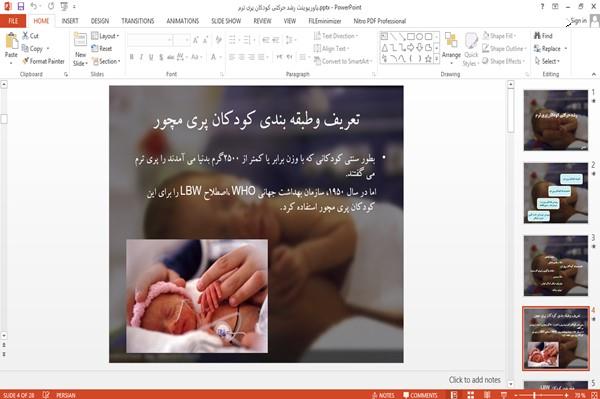Toggle Justify text alignment

tap(261, 57)
